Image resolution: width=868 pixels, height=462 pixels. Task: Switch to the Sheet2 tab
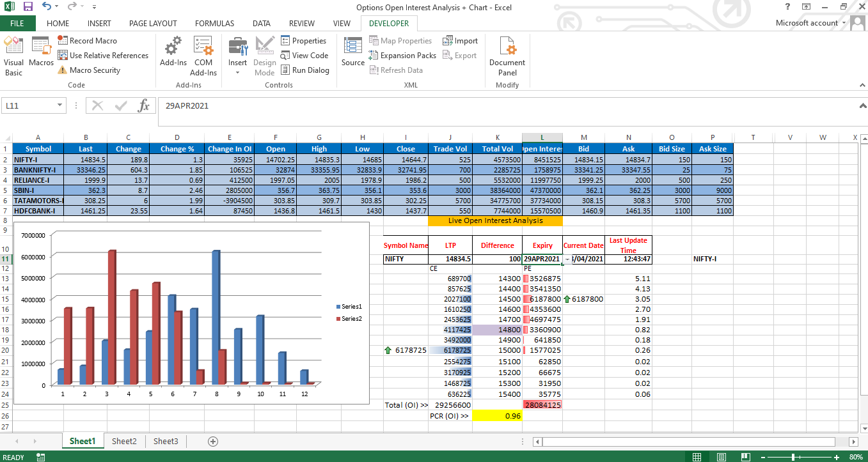pyautogui.click(x=124, y=441)
